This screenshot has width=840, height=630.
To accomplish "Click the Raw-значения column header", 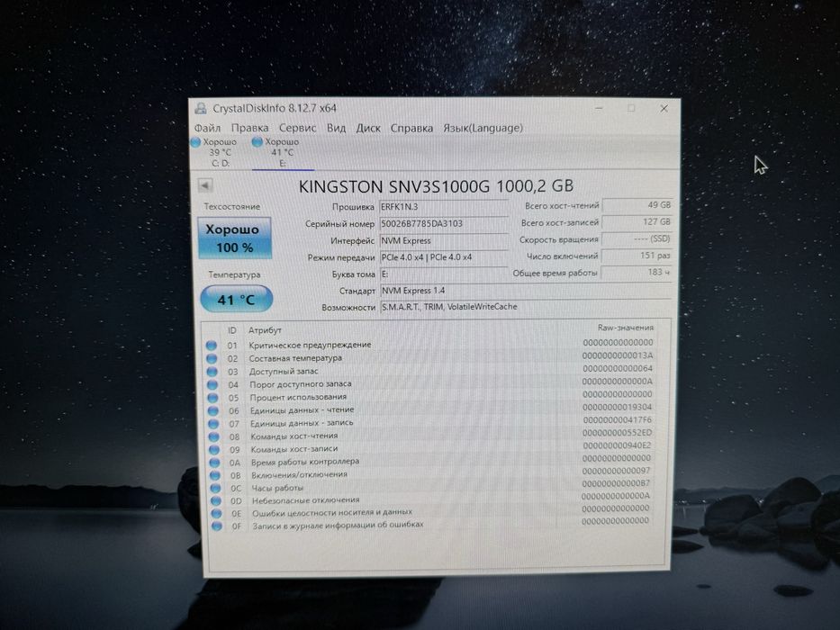I will [625, 328].
